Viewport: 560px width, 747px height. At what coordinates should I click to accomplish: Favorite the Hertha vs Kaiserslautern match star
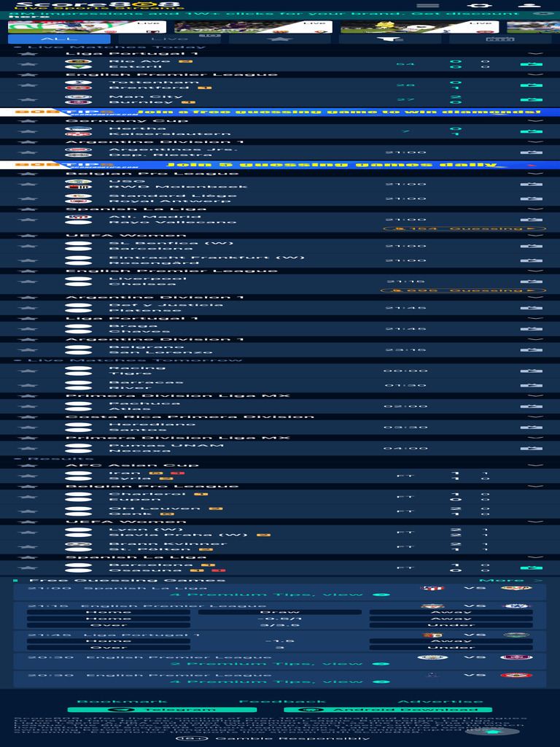pyautogui.click(x=29, y=131)
